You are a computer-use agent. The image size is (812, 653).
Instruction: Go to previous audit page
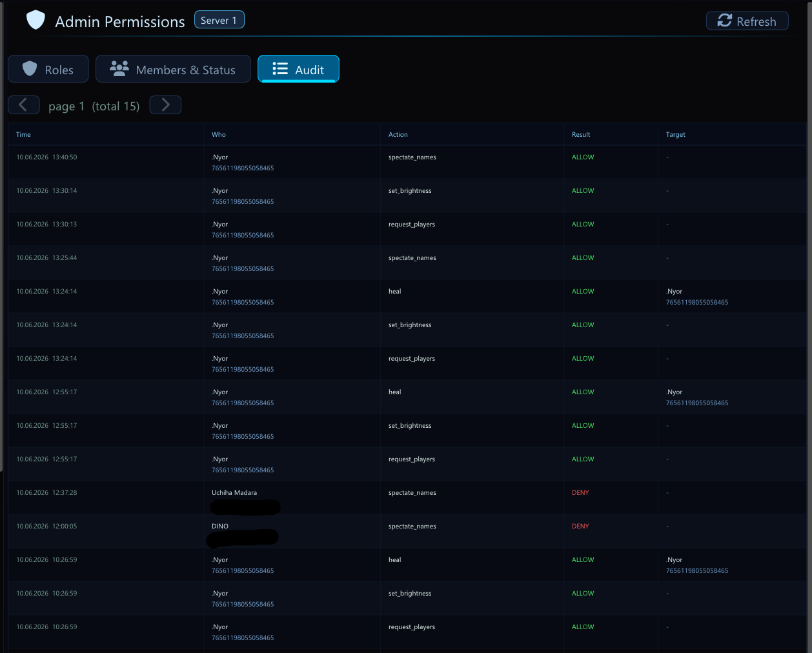click(24, 105)
